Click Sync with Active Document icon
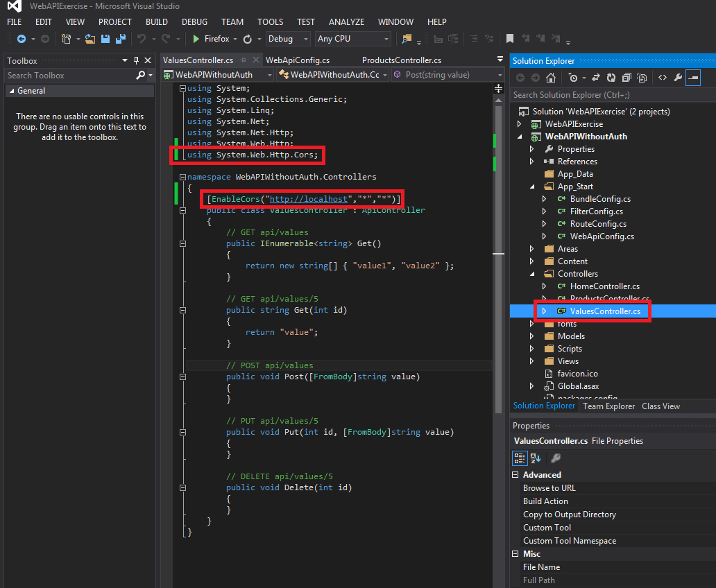This screenshot has height=588, width=716. (x=596, y=78)
